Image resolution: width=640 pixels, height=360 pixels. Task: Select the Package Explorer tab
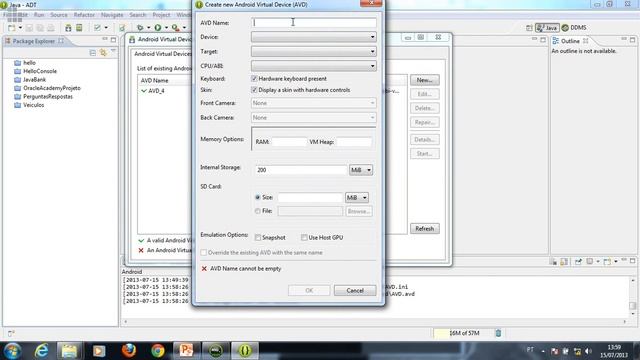(x=33, y=41)
